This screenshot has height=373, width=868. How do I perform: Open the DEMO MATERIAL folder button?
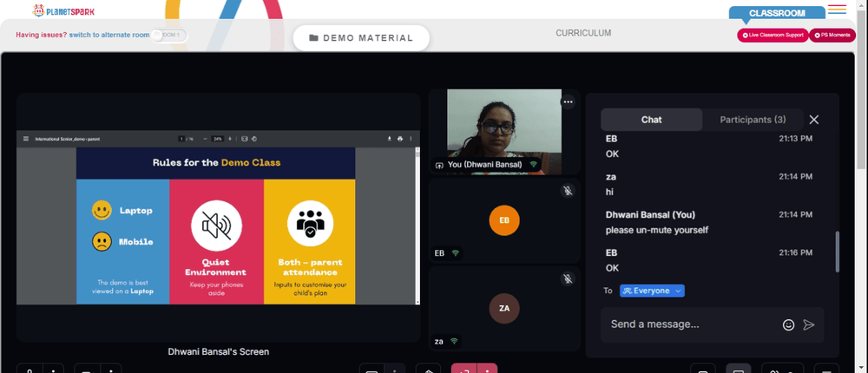(361, 38)
